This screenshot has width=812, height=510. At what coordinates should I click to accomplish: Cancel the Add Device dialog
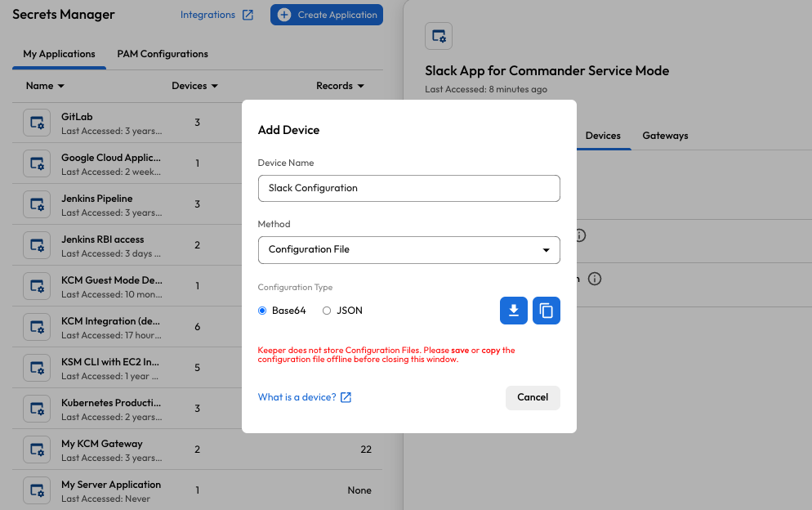click(x=533, y=397)
